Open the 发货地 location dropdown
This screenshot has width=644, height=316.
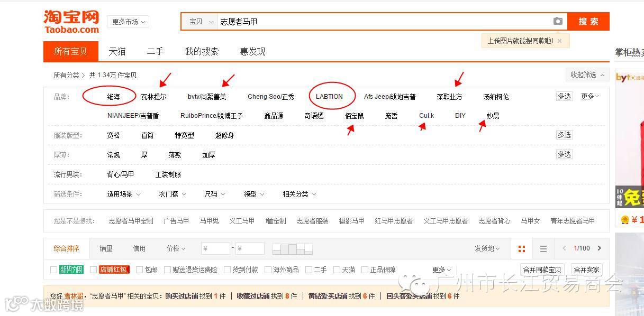click(487, 248)
